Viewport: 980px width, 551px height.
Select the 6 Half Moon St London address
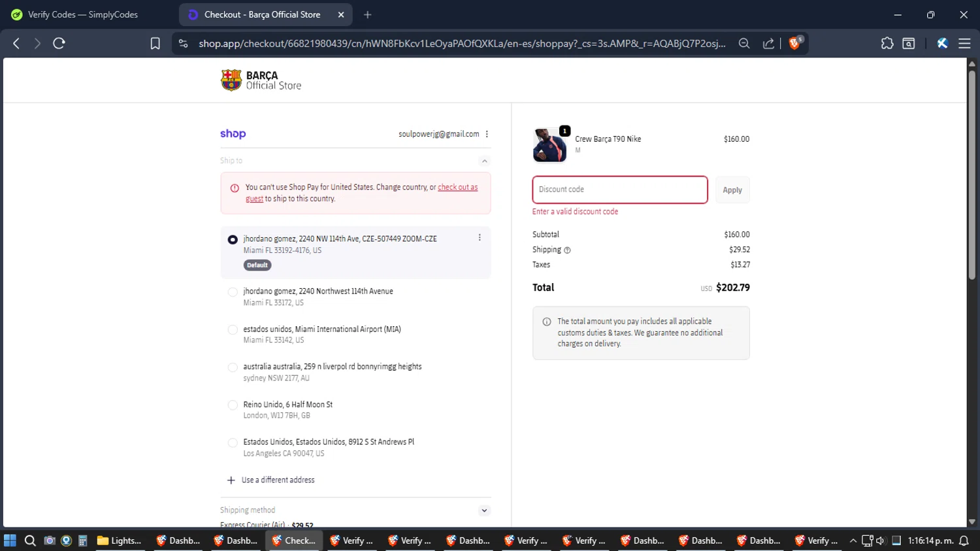[x=233, y=405]
